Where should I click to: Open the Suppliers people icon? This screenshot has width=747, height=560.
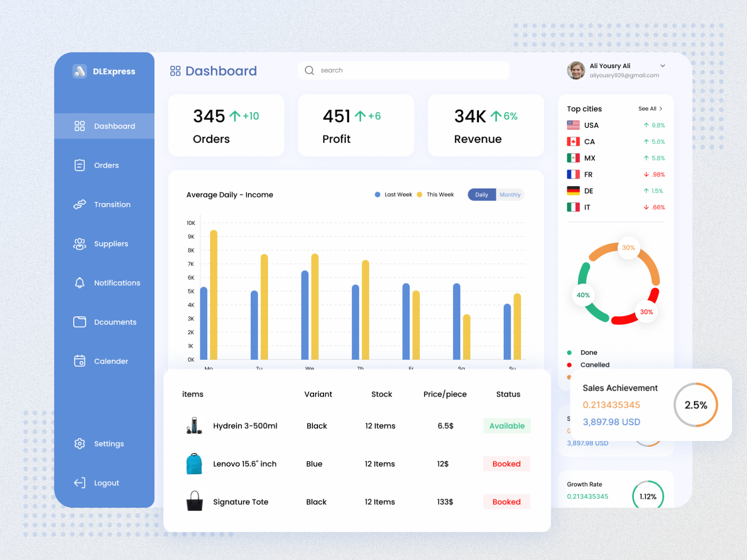pyautogui.click(x=79, y=244)
